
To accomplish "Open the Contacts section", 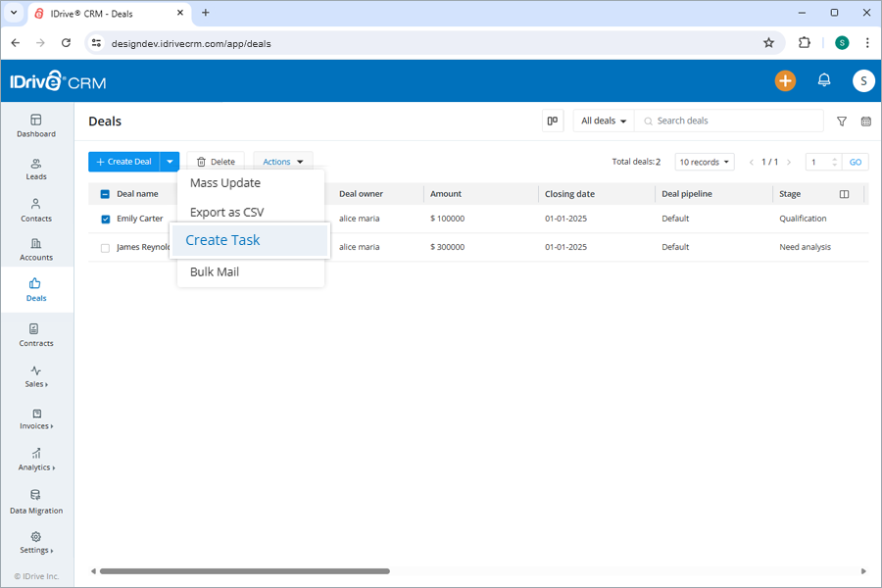I will coord(36,210).
